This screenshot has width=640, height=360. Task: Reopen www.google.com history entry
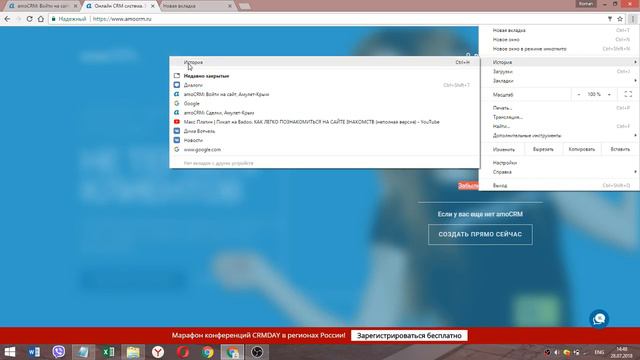point(324,149)
